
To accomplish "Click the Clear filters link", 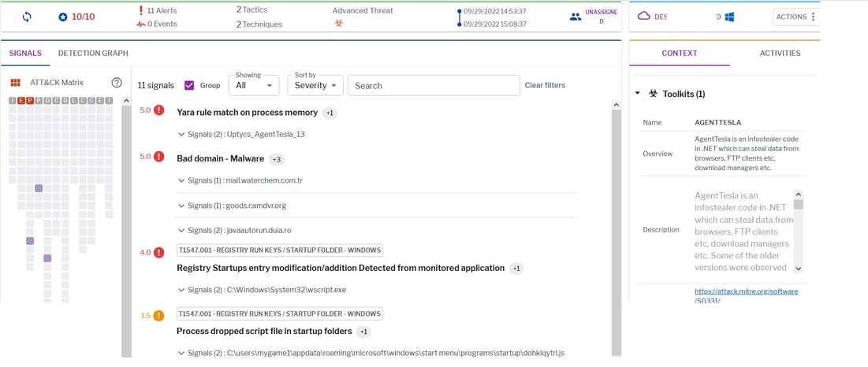I will (546, 85).
